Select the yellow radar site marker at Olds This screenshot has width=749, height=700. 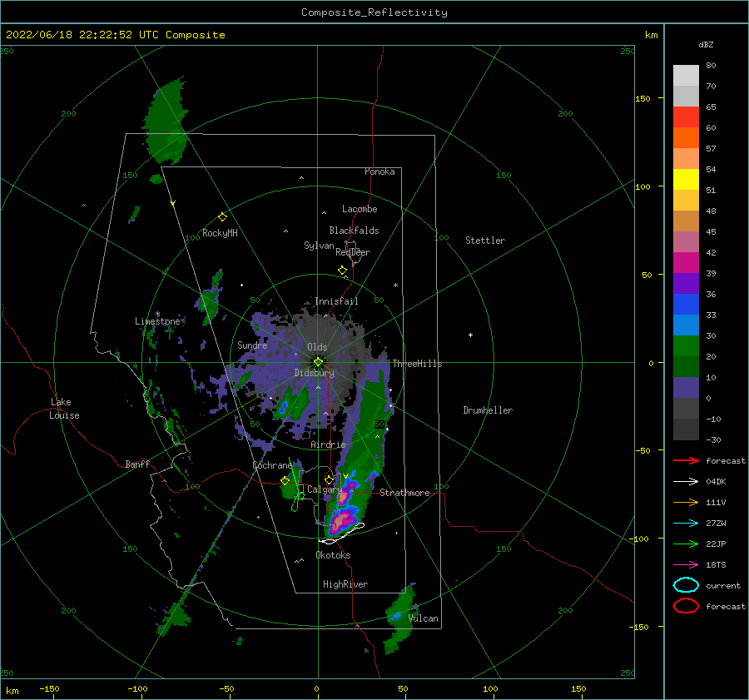[x=318, y=362]
